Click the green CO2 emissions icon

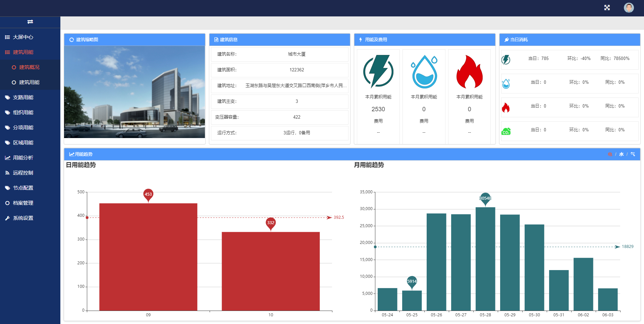[x=505, y=130]
